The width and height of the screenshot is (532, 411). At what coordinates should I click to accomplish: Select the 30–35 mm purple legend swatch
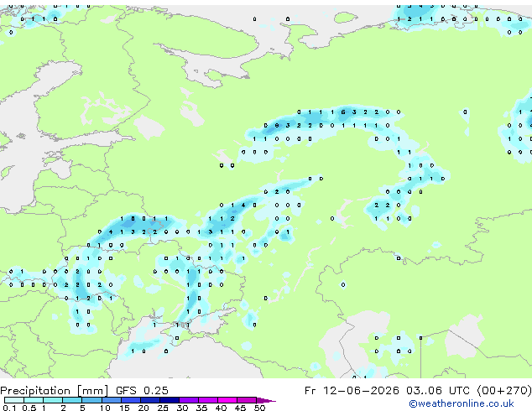click(189, 400)
